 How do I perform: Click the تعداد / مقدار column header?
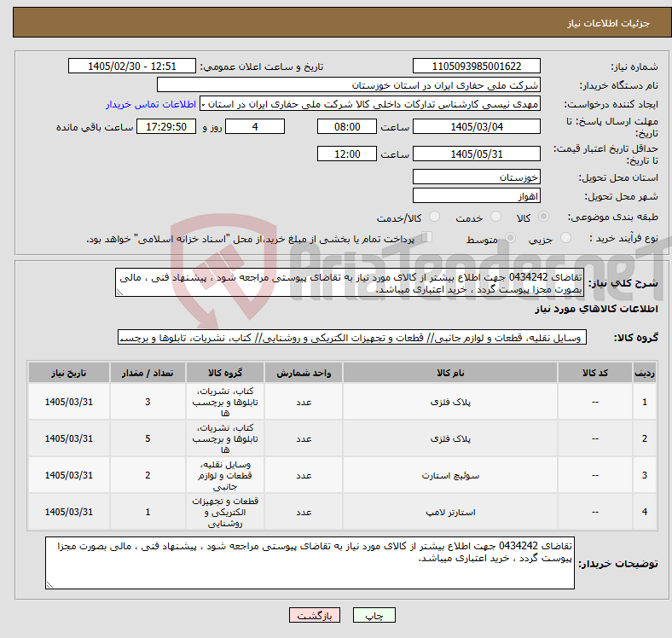point(148,373)
